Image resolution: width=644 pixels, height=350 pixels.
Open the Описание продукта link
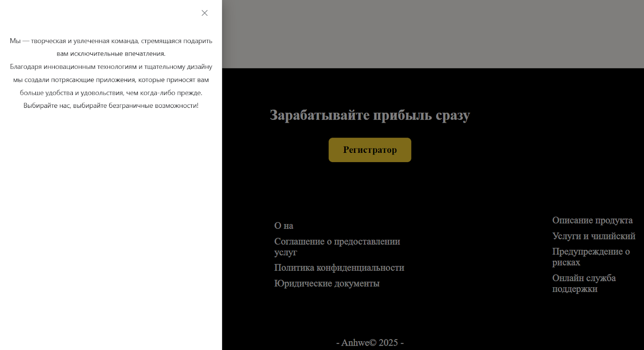tap(592, 220)
